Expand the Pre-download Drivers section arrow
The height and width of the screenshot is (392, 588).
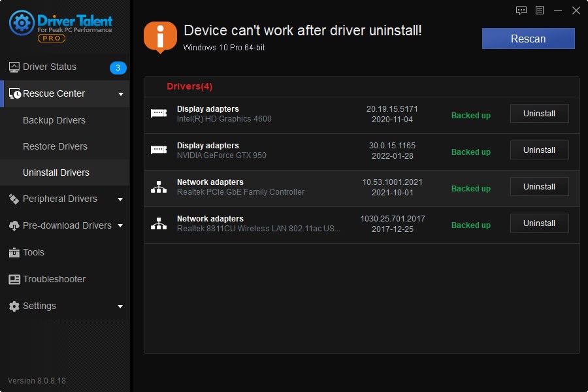(x=121, y=226)
